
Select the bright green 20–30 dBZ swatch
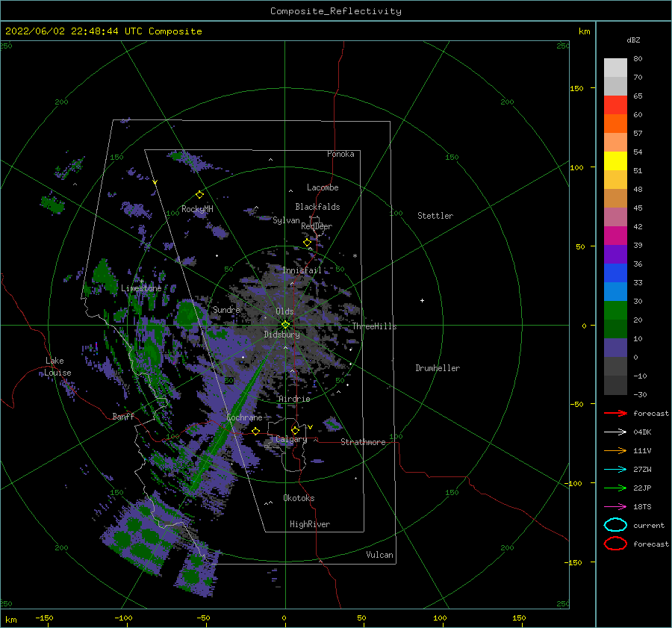pyautogui.click(x=615, y=311)
